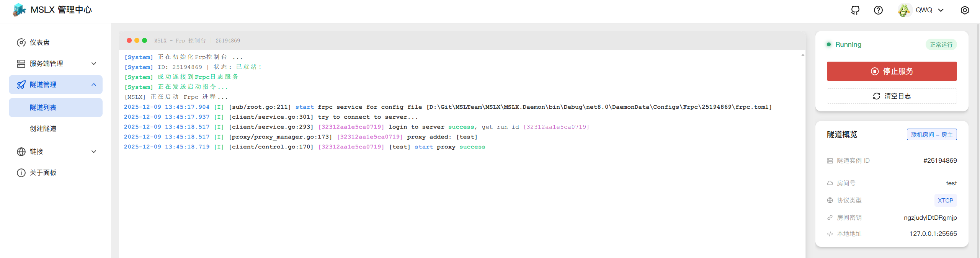Open the 仪表盘 dashboard page
980x258 pixels.
coord(40,42)
